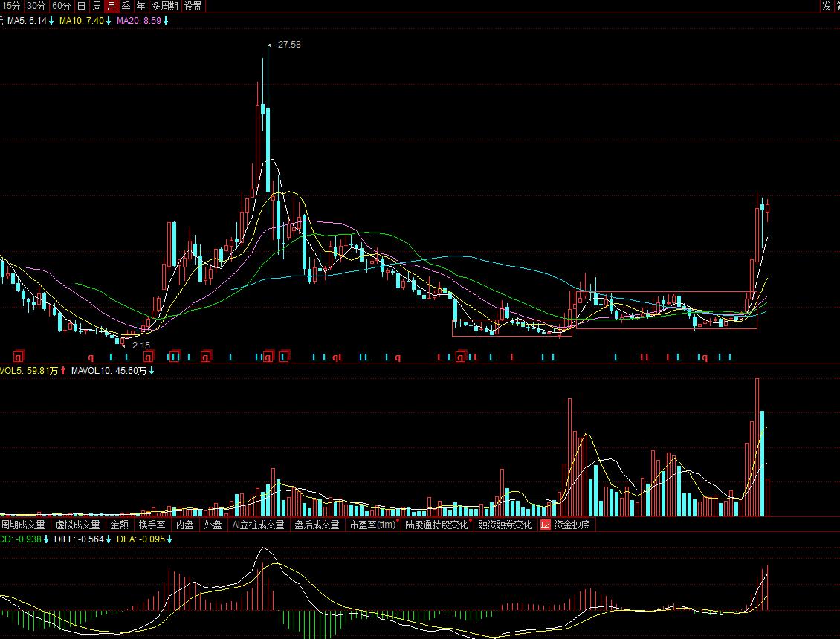Screen dimensions: 840x639
Task: Switch chart to 周 weekly period
Action: pyautogui.click(x=97, y=6)
